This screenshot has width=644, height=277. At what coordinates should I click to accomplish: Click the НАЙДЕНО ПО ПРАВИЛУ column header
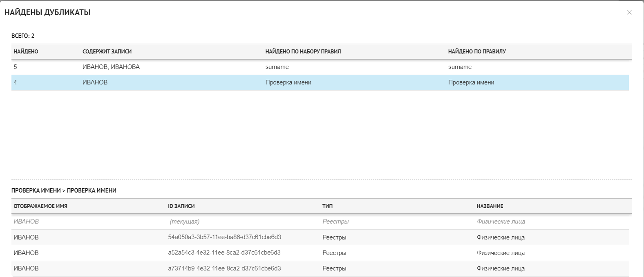click(477, 51)
